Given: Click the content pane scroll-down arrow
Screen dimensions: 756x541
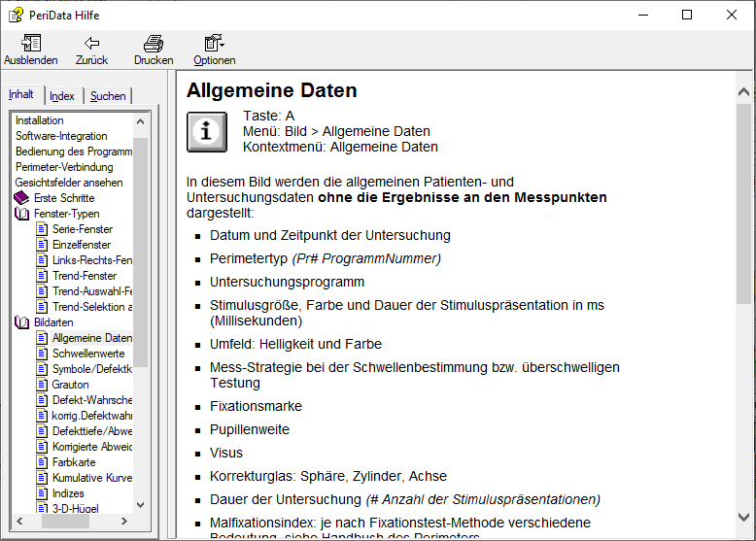Looking at the screenshot, I should (x=743, y=517).
